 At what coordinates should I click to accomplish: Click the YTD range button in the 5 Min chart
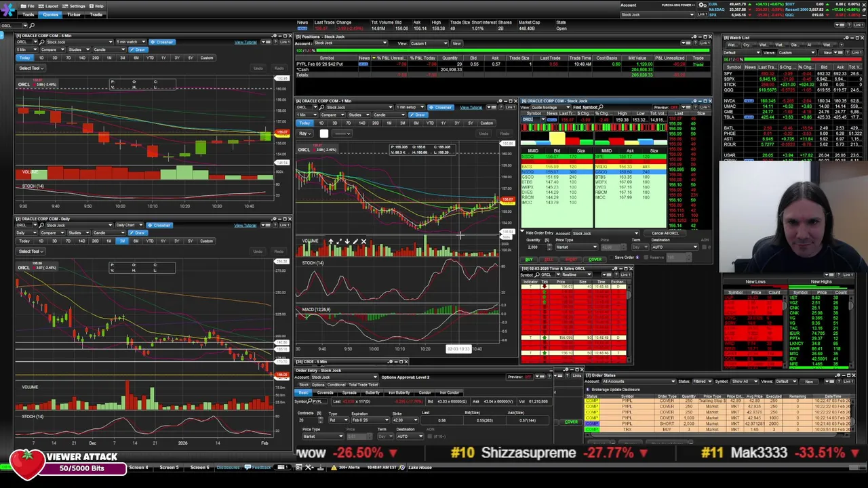point(150,58)
